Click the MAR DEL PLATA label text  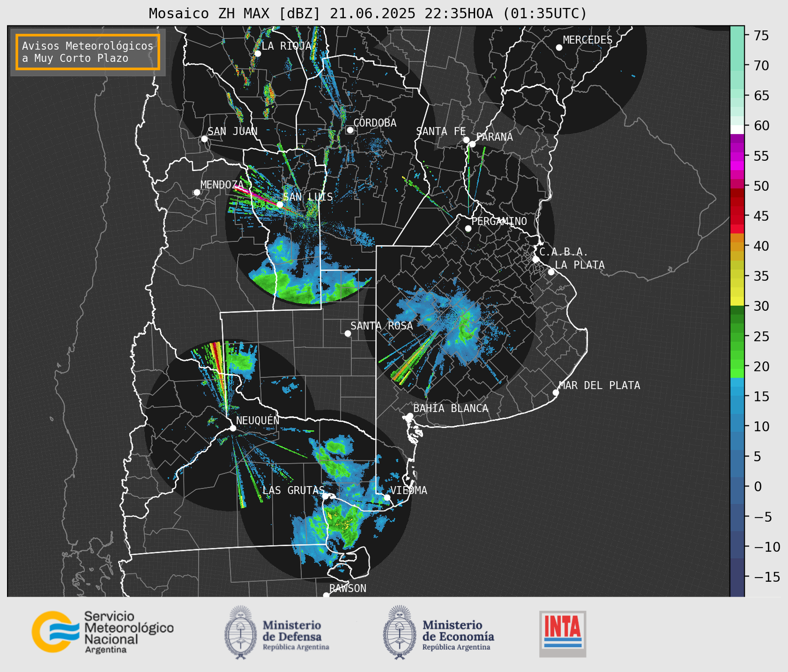click(x=599, y=386)
